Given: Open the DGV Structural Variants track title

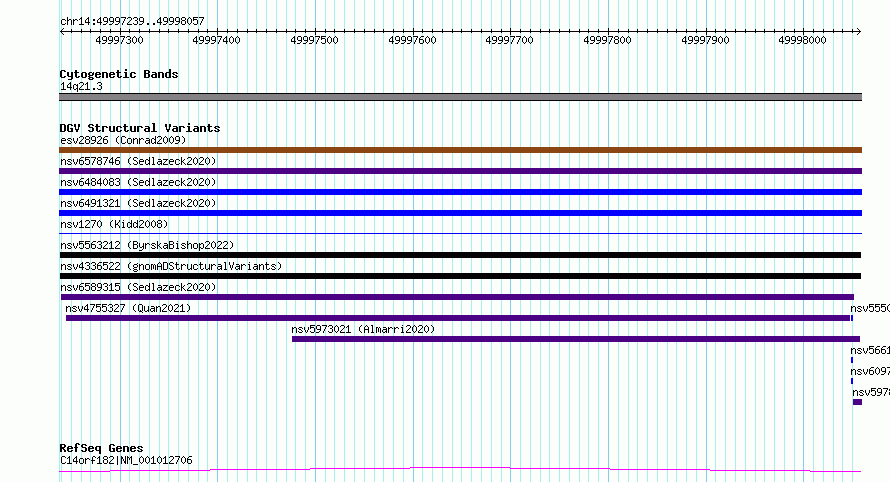Looking at the screenshot, I should point(140,128).
